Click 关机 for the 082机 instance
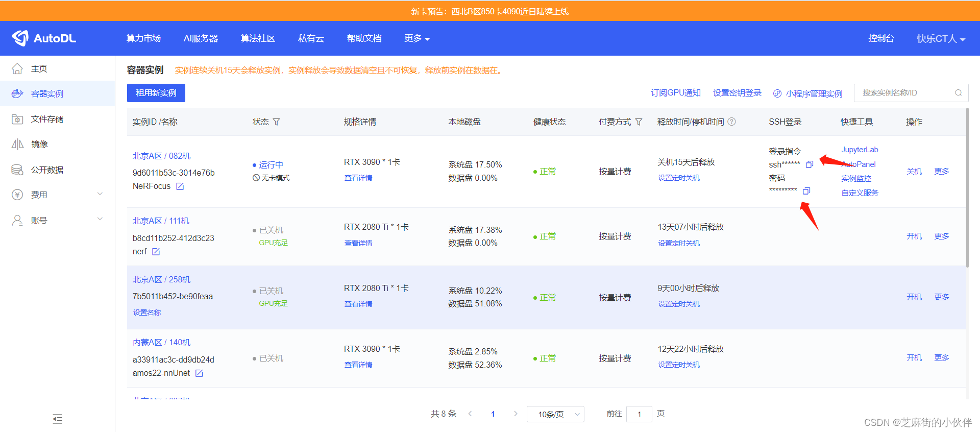 pyautogui.click(x=914, y=171)
